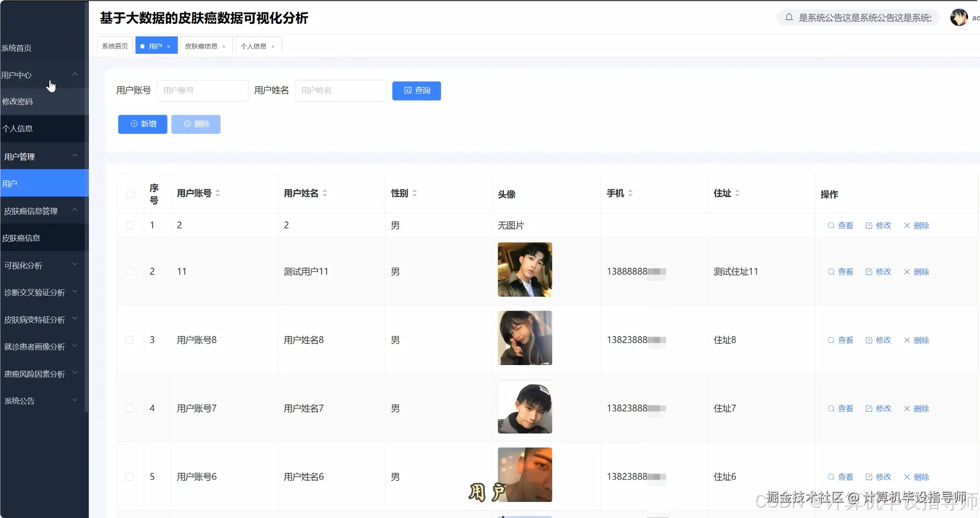Switch to the 皮肤癌信息 tab
Screen dimensions: 980x518
202,46
